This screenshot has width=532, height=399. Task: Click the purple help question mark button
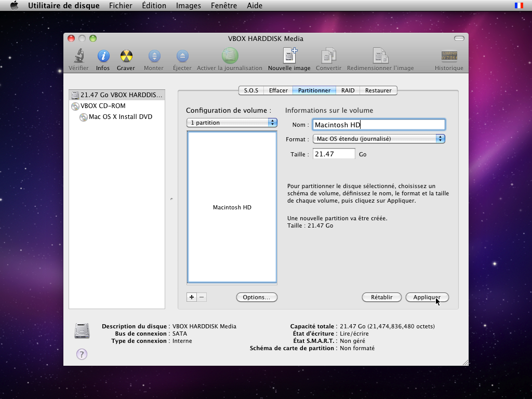[x=82, y=354]
